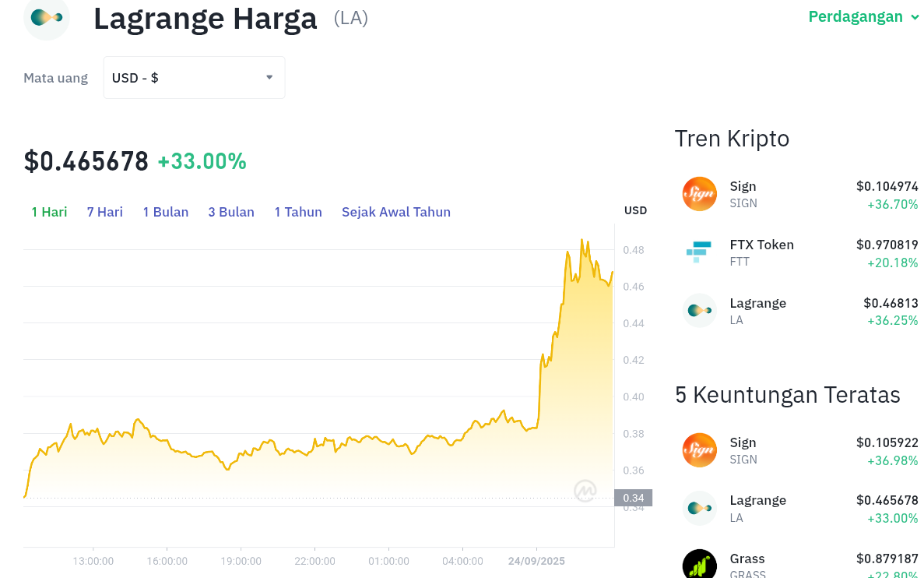Click the FTX Token icon in trending list
Viewport: 924px width, 578px height.
pyautogui.click(x=700, y=252)
